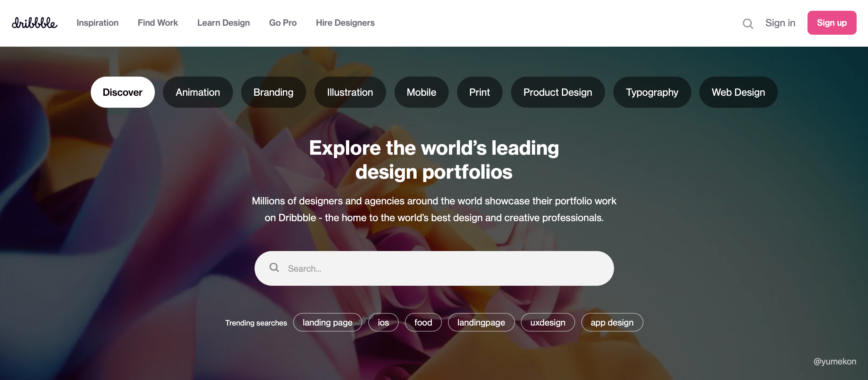Select the Branding category pill
This screenshot has width=868, height=380.
[x=273, y=92]
